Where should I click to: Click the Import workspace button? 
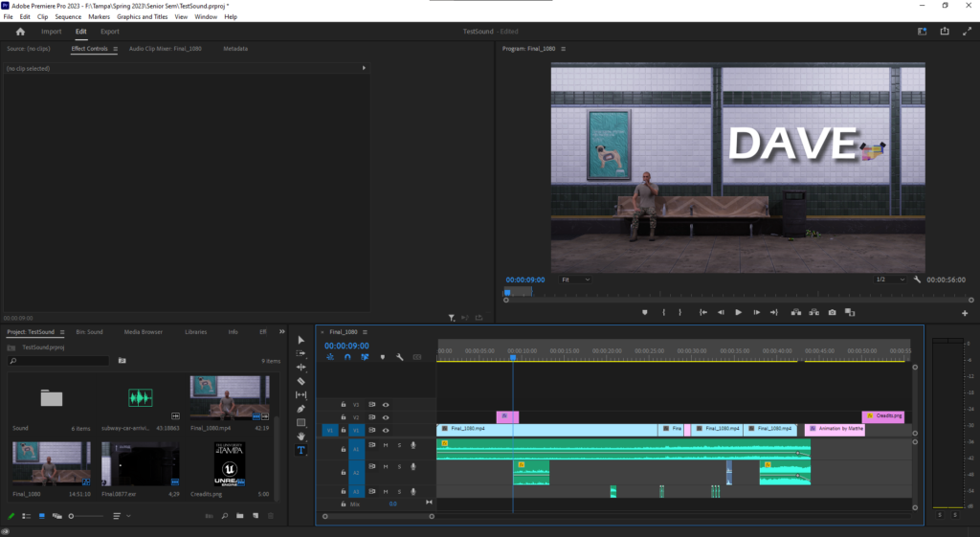click(51, 32)
